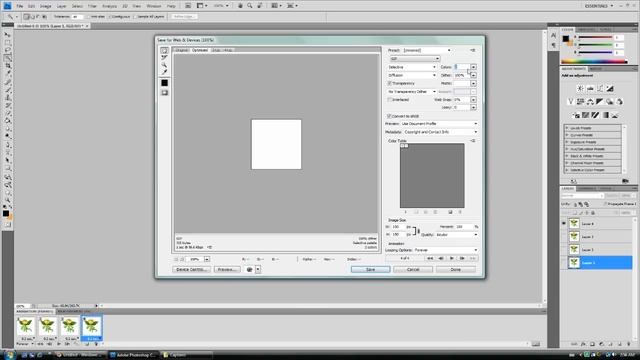The image size is (640, 360).
Task: Go to previous animation frame in dialog
Action: click(x=440, y=258)
